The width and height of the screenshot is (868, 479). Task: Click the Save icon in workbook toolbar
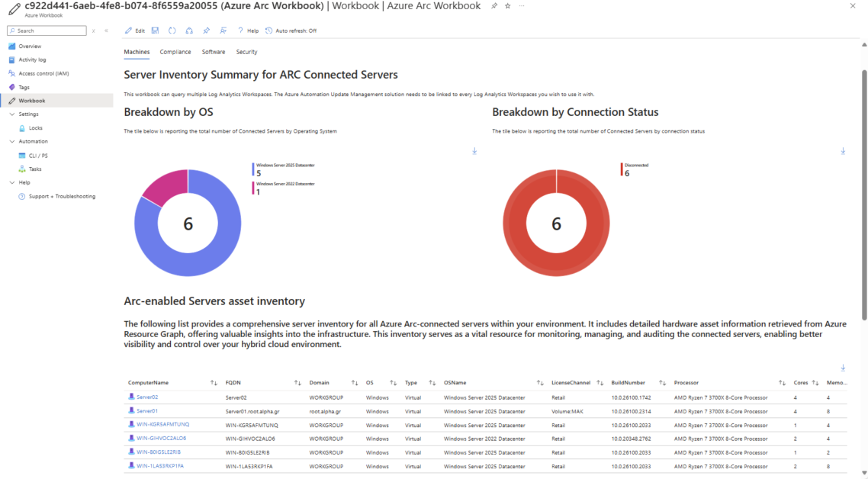(x=155, y=31)
